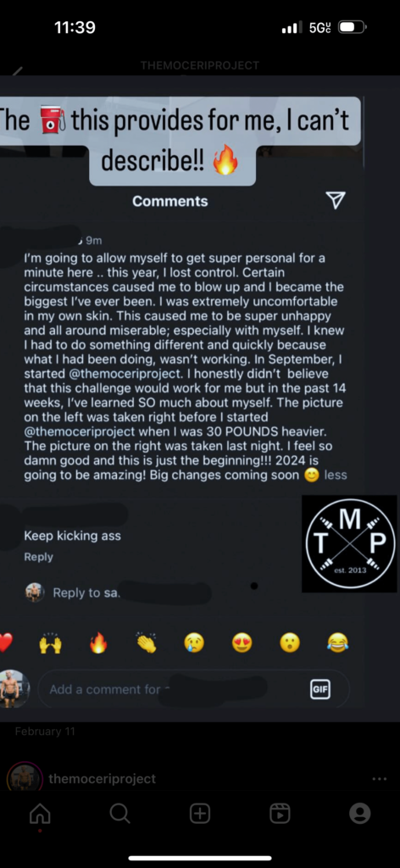
Task: Tap the back arrow at top left
Action: click(18, 71)
